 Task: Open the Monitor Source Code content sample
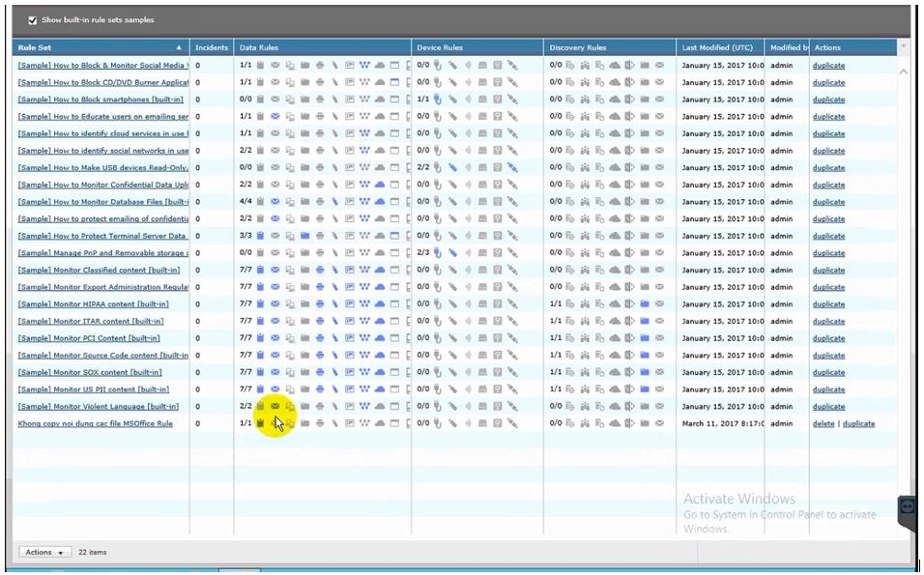click(102, 356)
